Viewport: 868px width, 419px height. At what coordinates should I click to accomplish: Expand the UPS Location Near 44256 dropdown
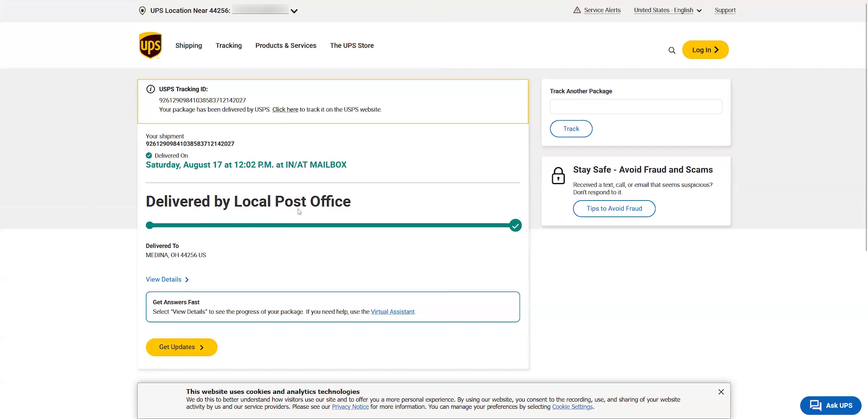point(294,11)
